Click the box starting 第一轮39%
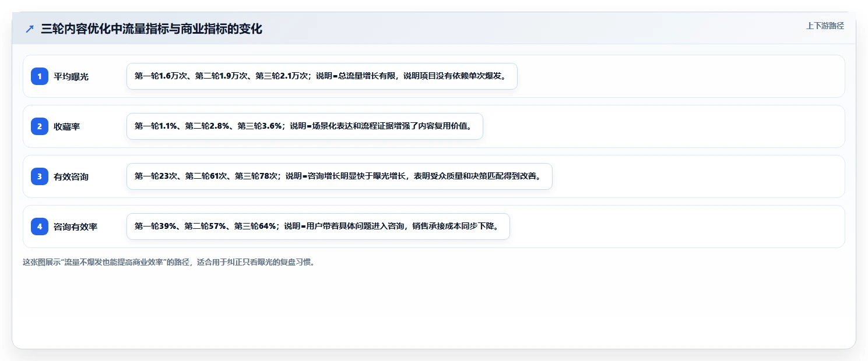This screenshot has width=868, height=361. click(318, 226)
